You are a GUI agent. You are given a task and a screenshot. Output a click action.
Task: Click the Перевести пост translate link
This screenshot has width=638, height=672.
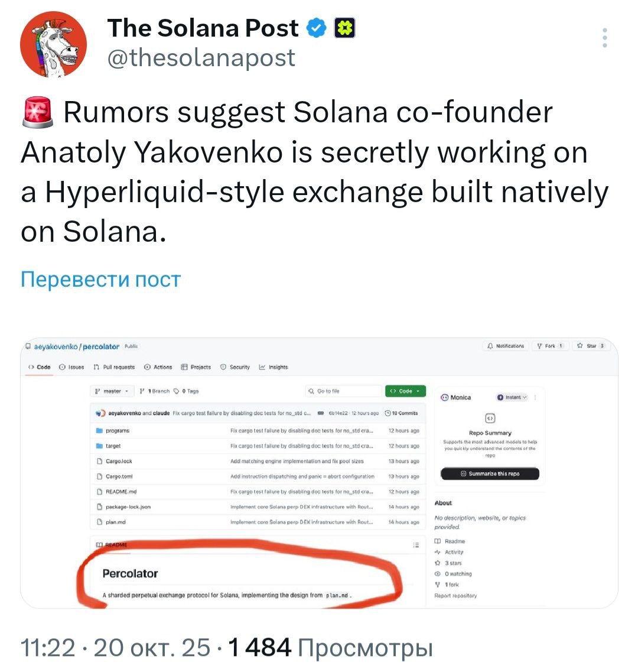100,279
